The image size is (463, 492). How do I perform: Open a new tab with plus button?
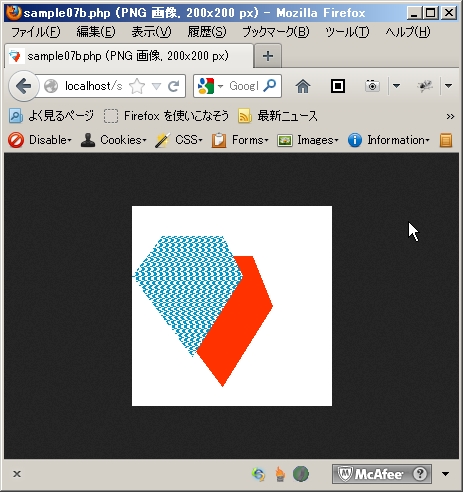pyautogui.click(x=268, y=56)
